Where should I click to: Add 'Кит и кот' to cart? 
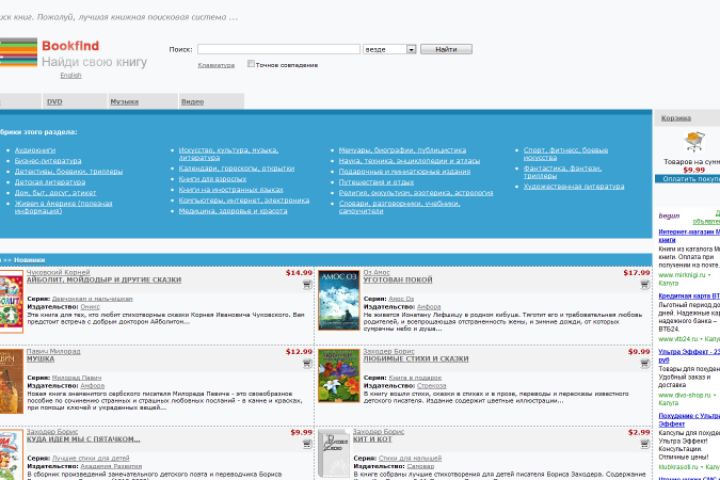[x=645, y=444]
